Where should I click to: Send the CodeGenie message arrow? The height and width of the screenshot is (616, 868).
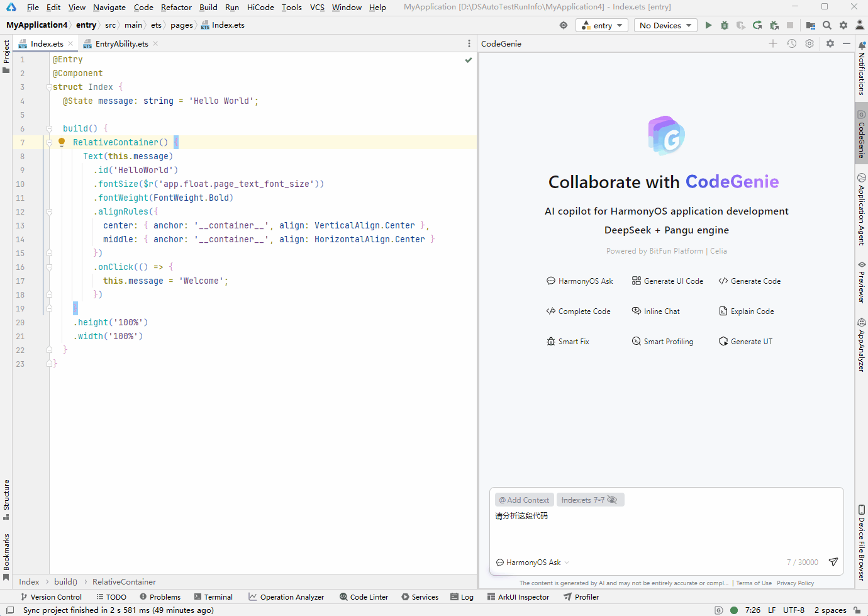click(833, 562)
